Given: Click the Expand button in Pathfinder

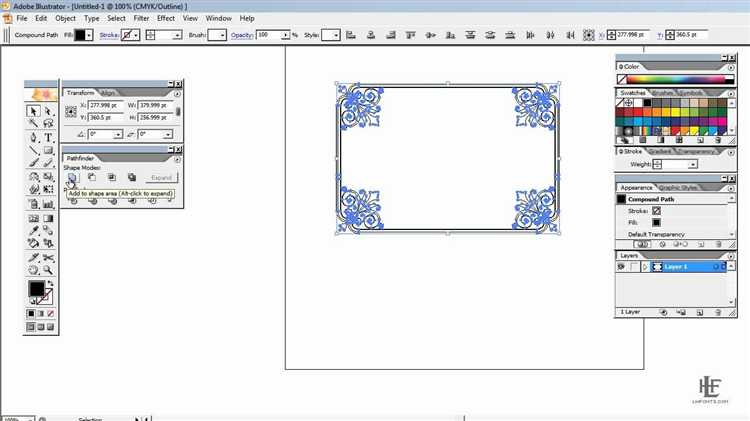Looking at the screenshot, I should pyautogui.click(x=160, y=178).
